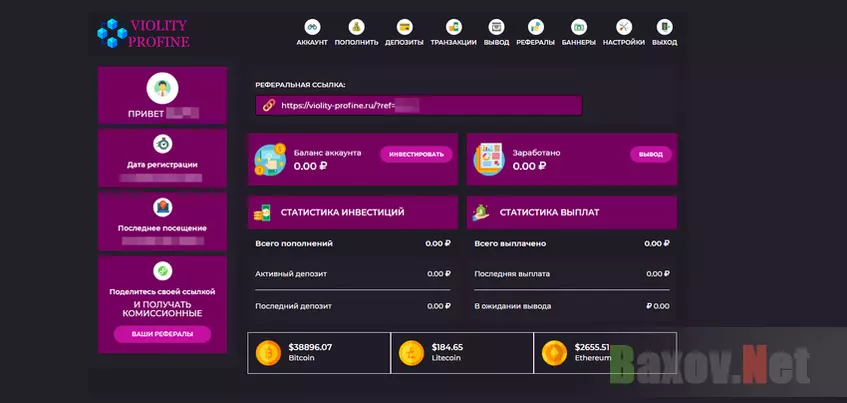Open the Депозиты card icon
The width and height of the screenshot is (847, 403).
[x=404, y=26]
